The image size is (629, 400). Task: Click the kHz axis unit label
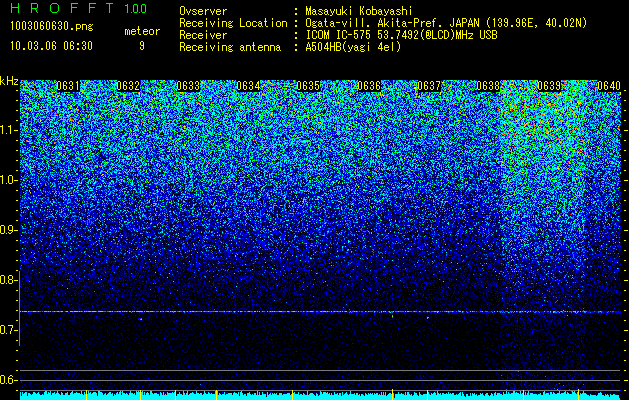tap(9, 81)
